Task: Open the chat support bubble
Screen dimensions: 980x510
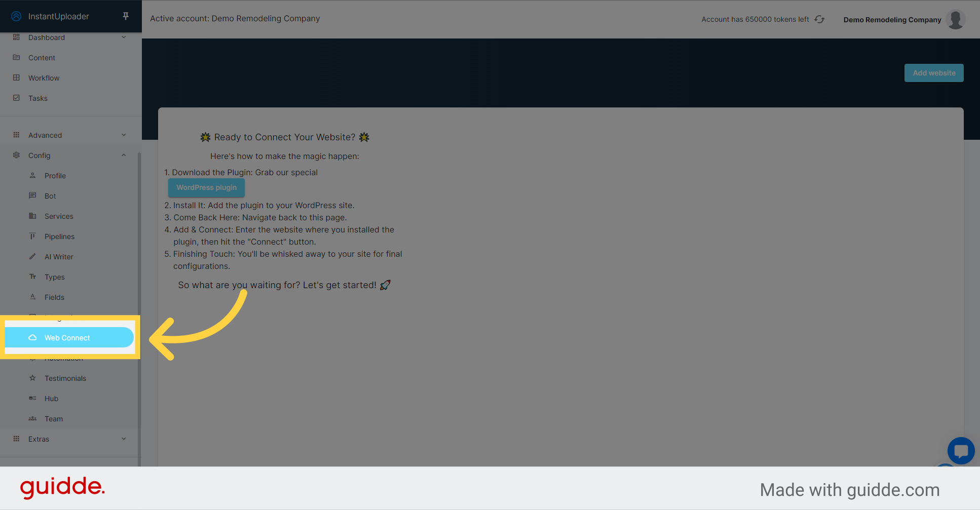Action: pyautogui.click(x=961, y=450)
